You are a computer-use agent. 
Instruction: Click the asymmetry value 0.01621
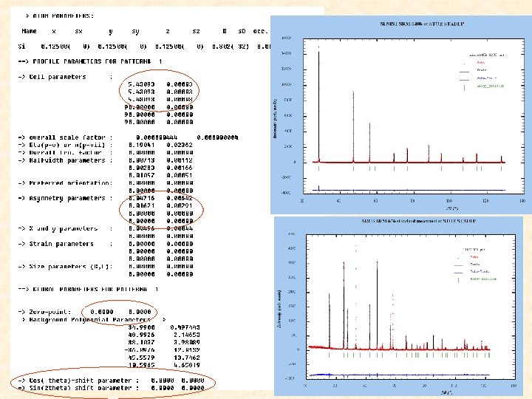tap(141, 205)
